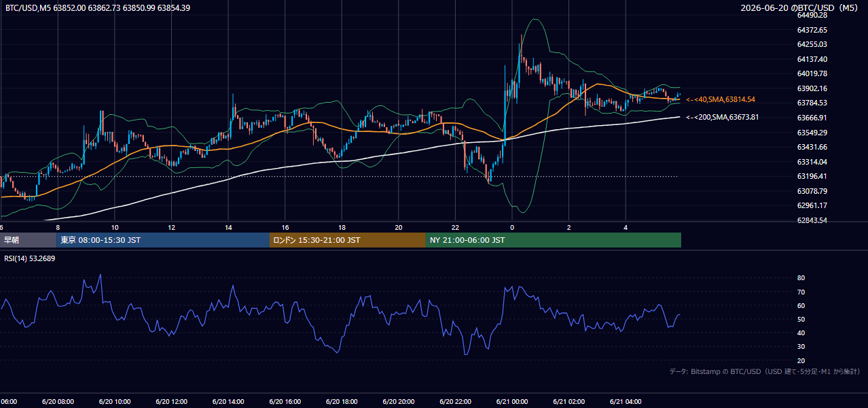868x408 pixels.
Task: Click hour tick 14 under price chart
Action: (x=228, y=228)
